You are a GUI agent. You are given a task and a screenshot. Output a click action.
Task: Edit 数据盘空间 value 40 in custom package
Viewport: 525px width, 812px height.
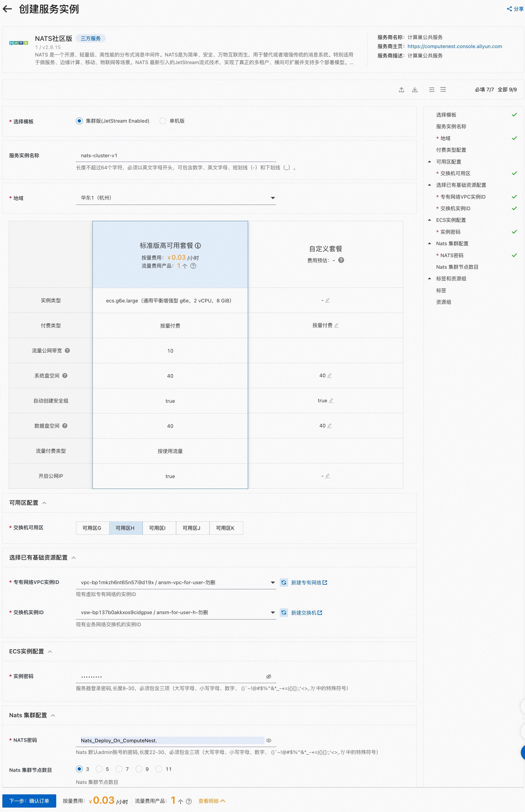tap(329, 426)
